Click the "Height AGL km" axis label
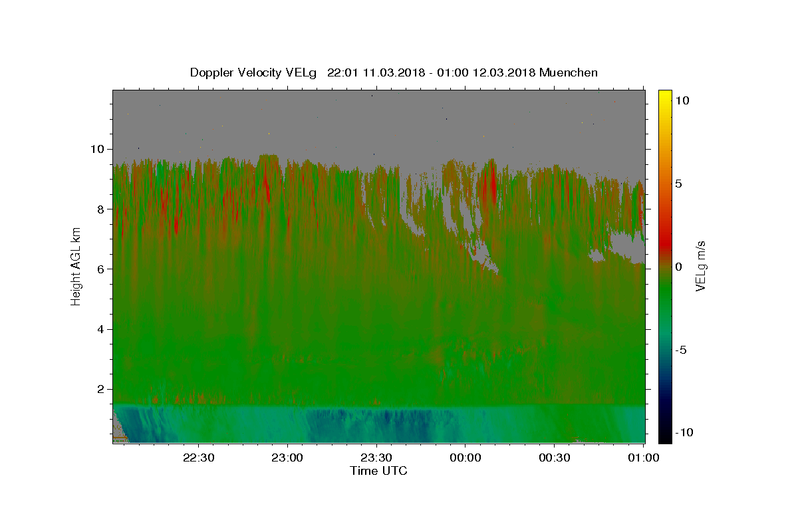This screenshot has height=532, width=798. point(76,265)
